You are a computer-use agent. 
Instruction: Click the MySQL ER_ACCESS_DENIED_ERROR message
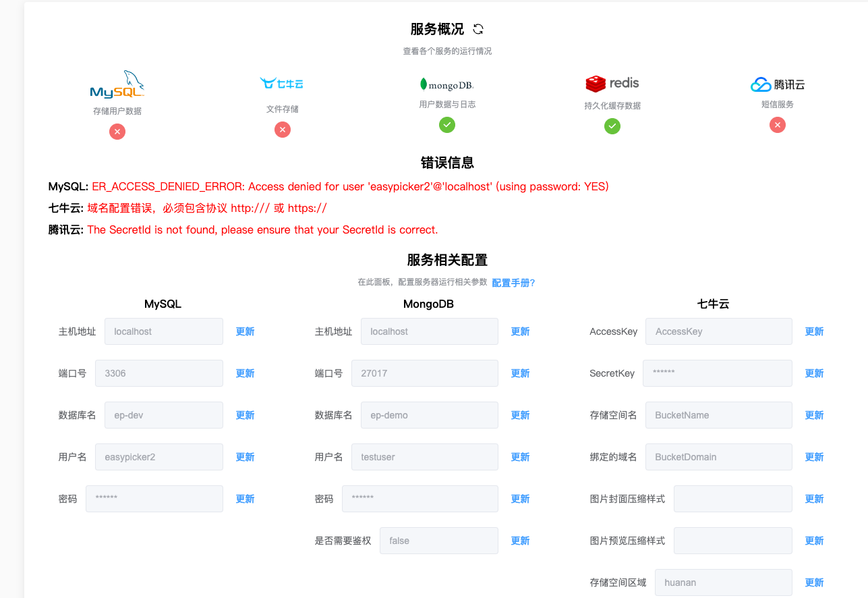(x=351, y=186)
